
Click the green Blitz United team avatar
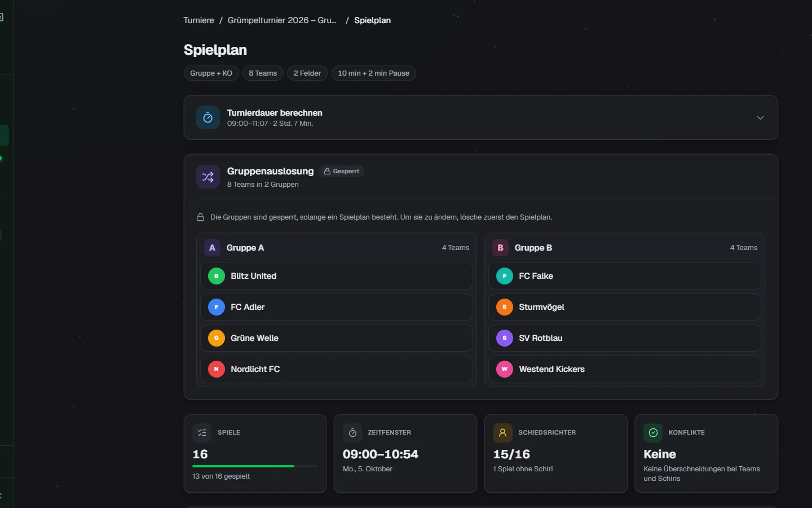coord(217,276)
